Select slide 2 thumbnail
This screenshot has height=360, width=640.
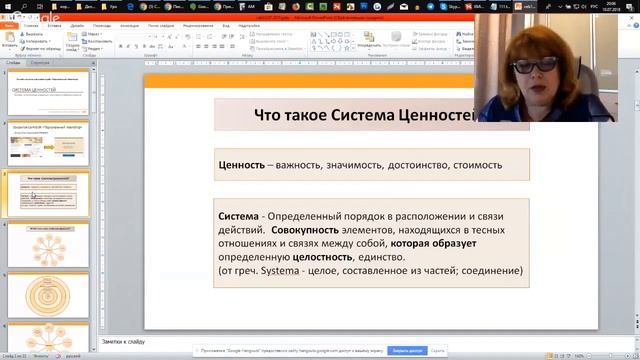(48, 143)
